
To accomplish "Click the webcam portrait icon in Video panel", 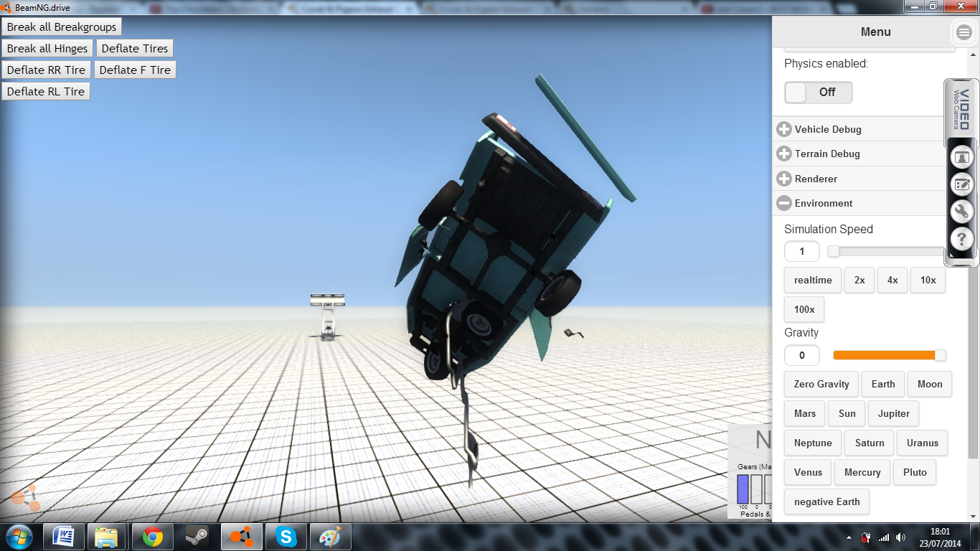I will tap(961, 156).
